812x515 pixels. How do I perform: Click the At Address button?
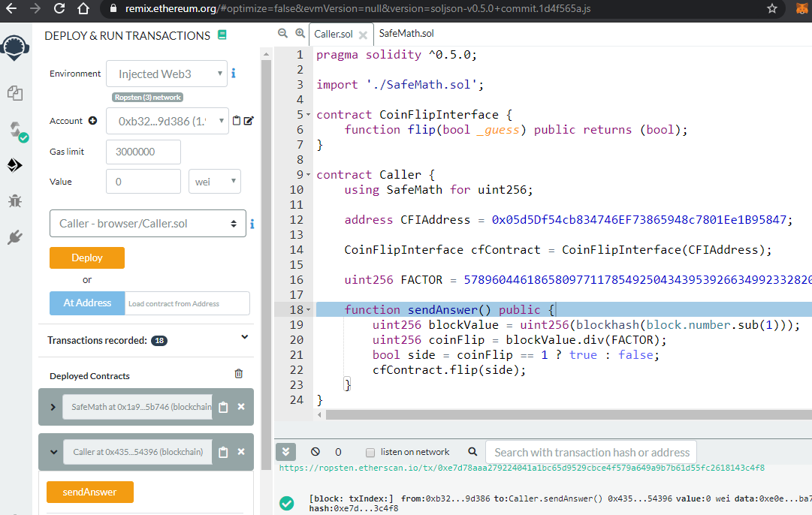point(87,303)
